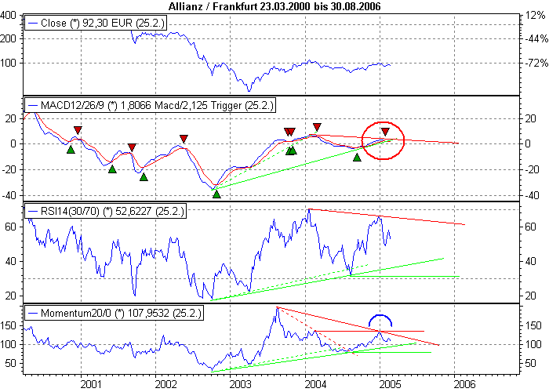Select the -44% label on the right price axis

pos(536,38)
